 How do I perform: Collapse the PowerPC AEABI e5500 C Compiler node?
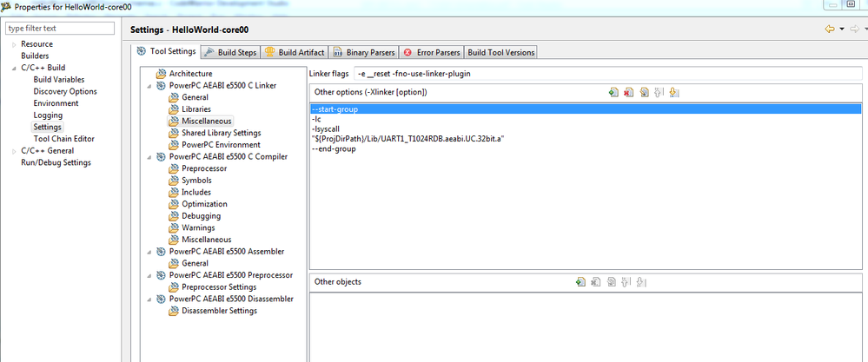coord(149,157)
